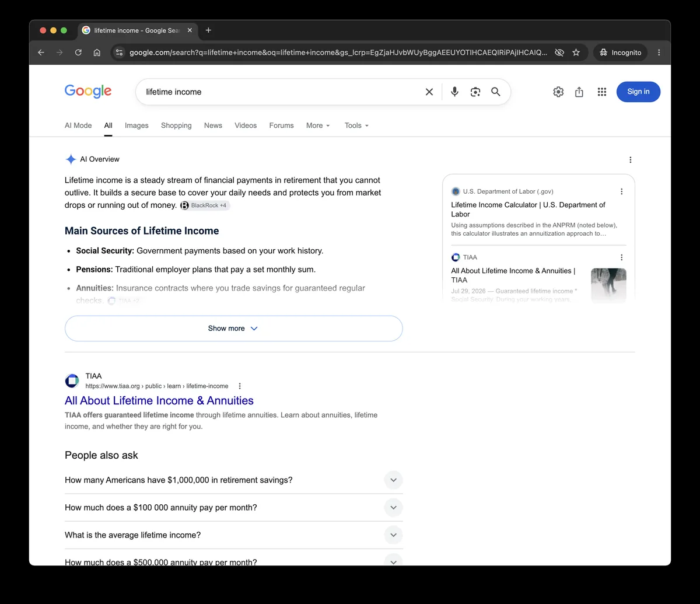
Task: Open TIAA source card article link
Action: [x=513, y=275]
